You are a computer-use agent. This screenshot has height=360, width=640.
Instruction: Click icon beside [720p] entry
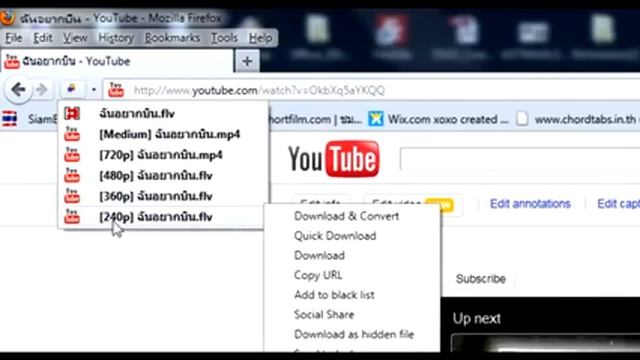tap(72, 155)
